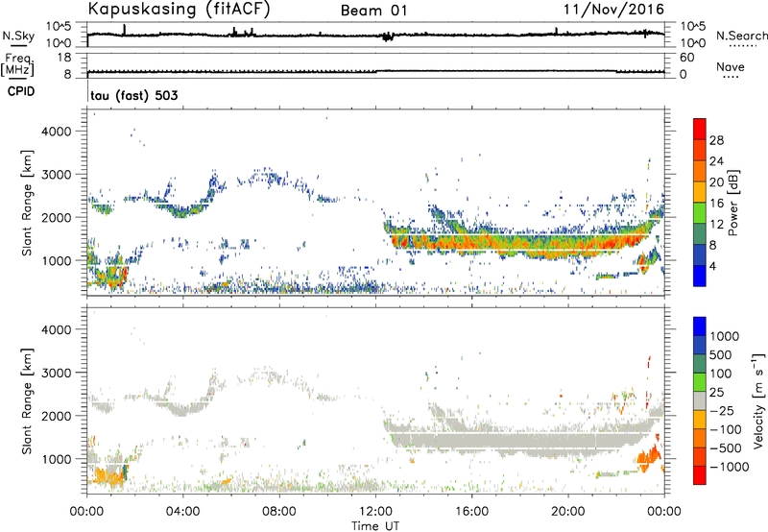Click the date '11/Nov/2016'
Viewport: 768px width, 532px height.
pyautogui.click(x=613, y=9)
